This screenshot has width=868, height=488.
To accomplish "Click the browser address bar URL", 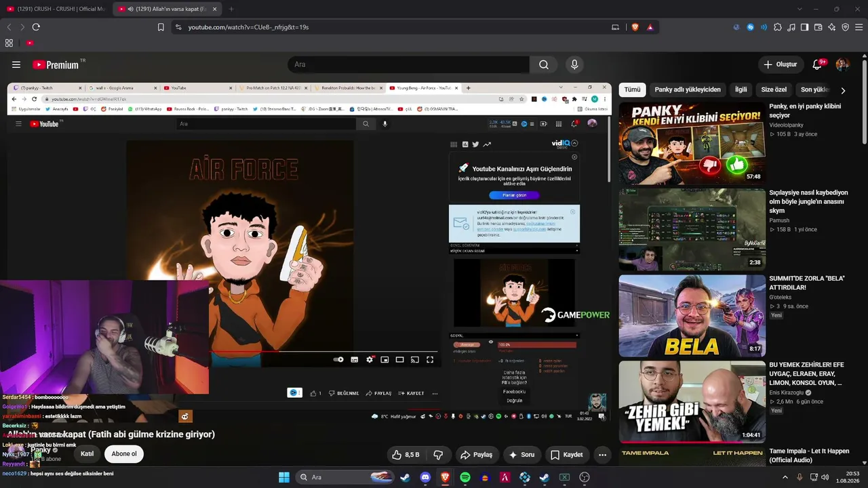I will pos(248,27).
